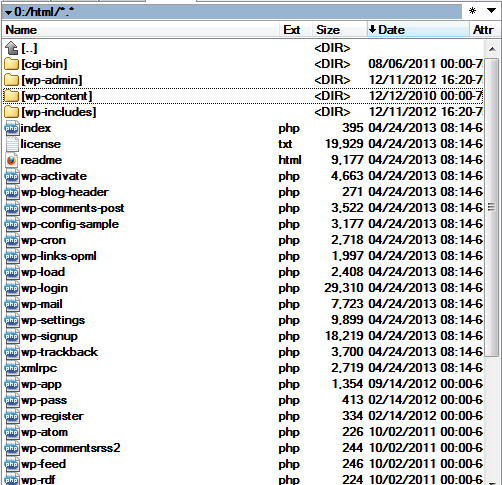
Task: Select the file named wp-rdf
Action: (x=38, y=480)
